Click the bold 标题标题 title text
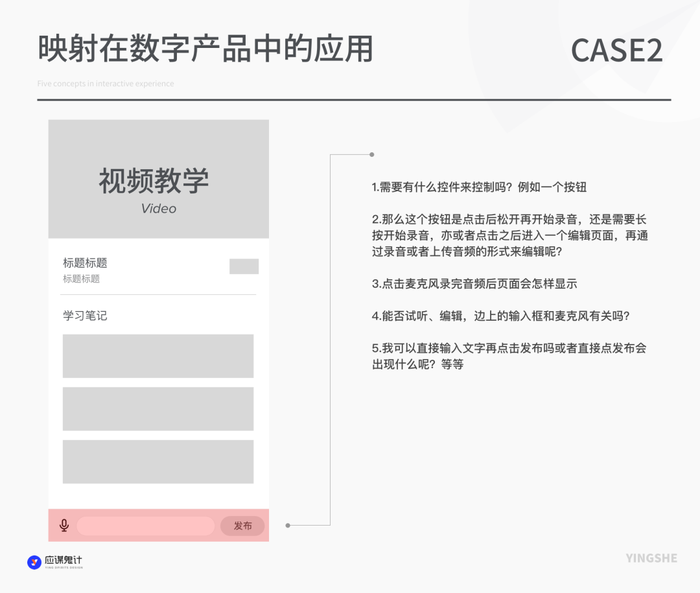Image resolution: width=700 pixels, height=593 pixels. tap(85, 262)
